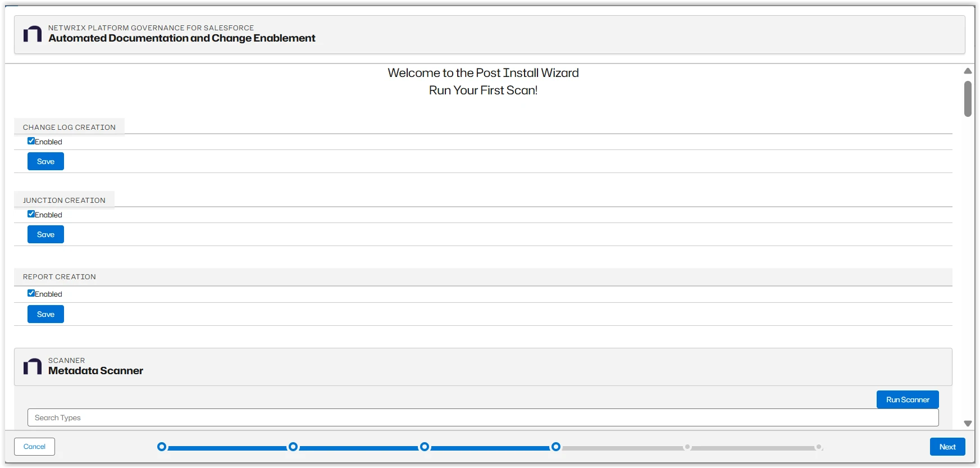Image resolution: width=980 pixels, height=468 pixels.
Task: Go to third wizard progress step
Action: pos(425,447)
